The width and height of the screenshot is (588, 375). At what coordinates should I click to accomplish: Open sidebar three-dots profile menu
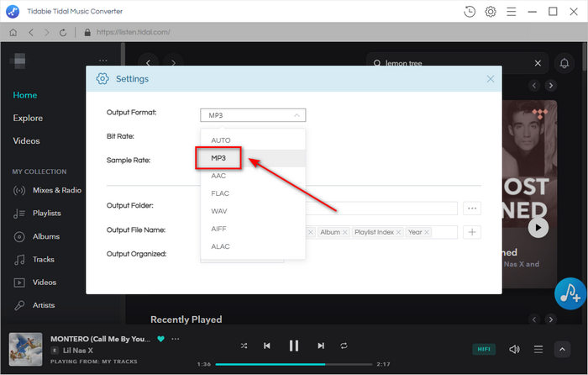[x=103, y=61]
